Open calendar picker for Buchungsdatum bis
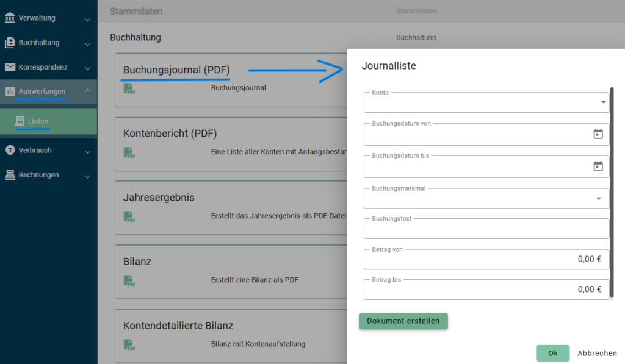Screen dimensions: 625x364 (x=598, y=166)
